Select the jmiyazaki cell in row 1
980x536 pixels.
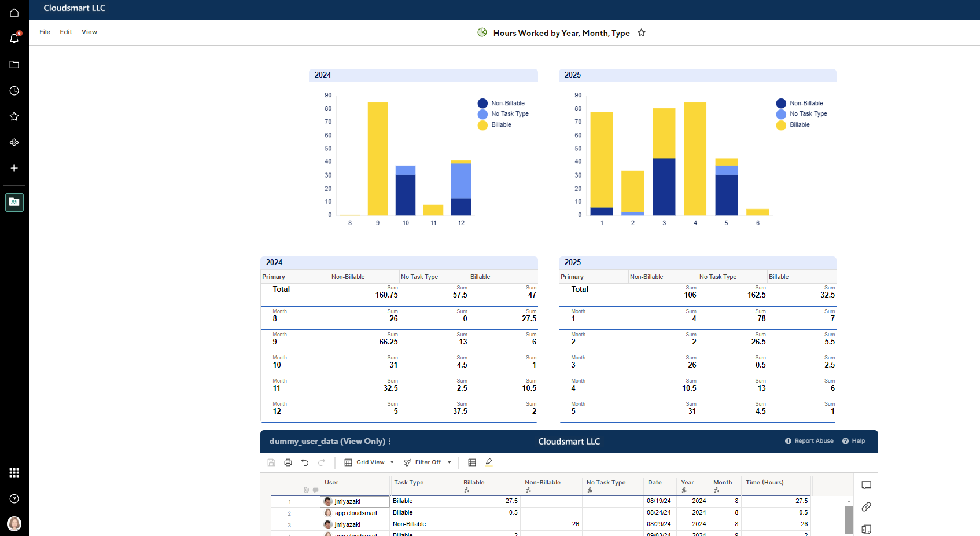(355, 501)
